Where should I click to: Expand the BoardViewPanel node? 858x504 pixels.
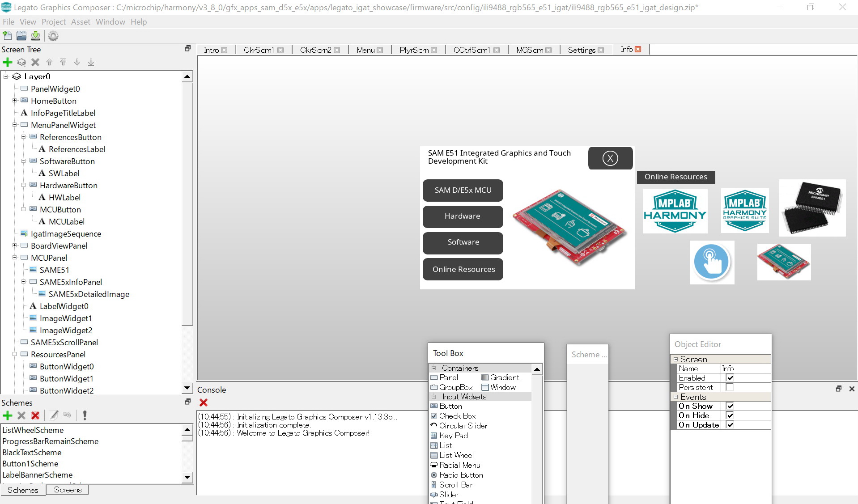pos(15,246)
